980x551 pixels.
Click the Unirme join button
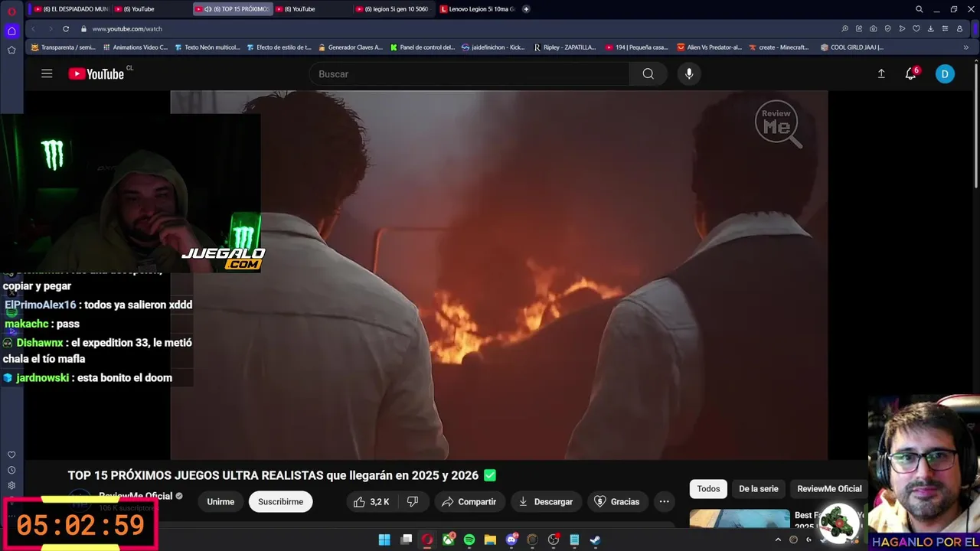click(x=220, y=501)
